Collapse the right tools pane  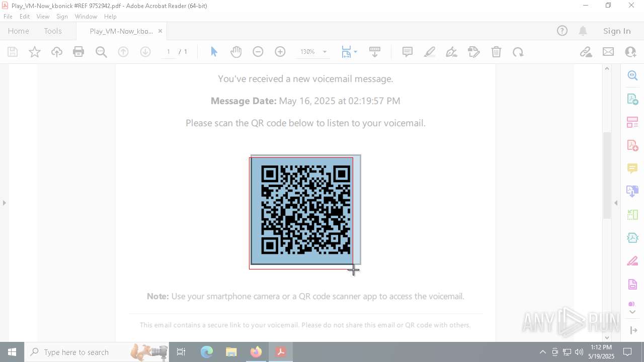[616, 203]
